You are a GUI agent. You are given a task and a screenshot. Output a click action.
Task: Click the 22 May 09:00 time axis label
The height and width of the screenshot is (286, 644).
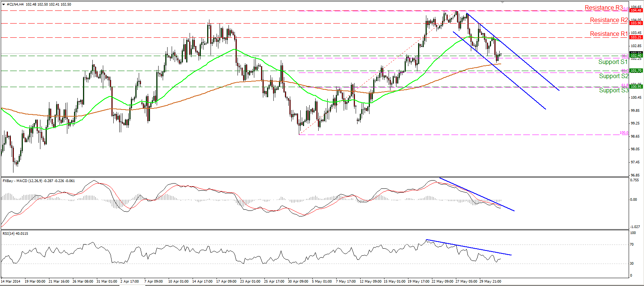(442, 282)
